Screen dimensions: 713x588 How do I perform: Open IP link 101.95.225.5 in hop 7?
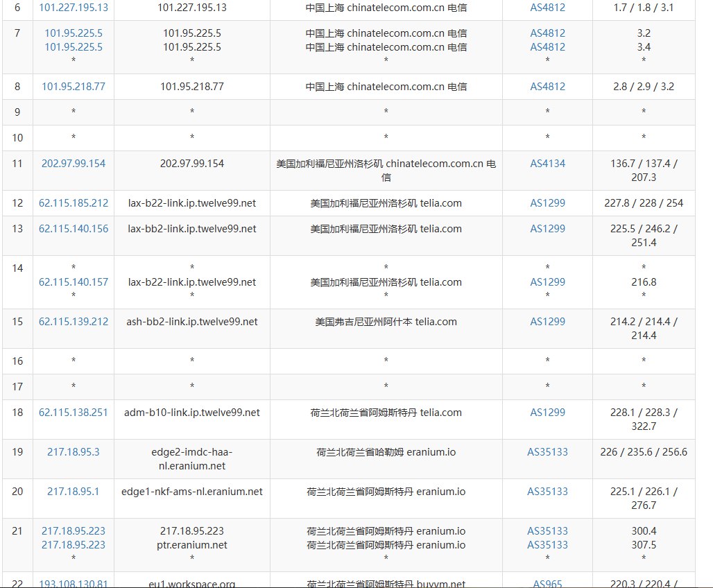pos(73,33)
